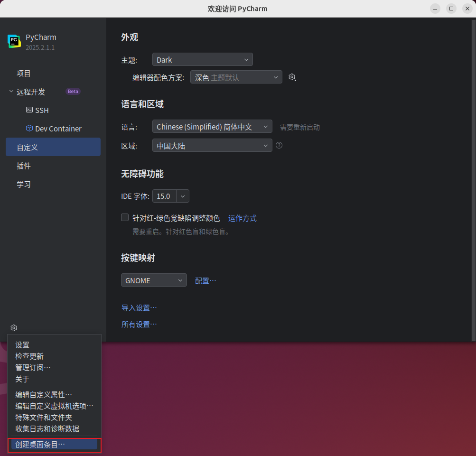Click the IDE font size 15.0 field
The image size is (476, 456).
pyautogui.click(x=164, y=196)
